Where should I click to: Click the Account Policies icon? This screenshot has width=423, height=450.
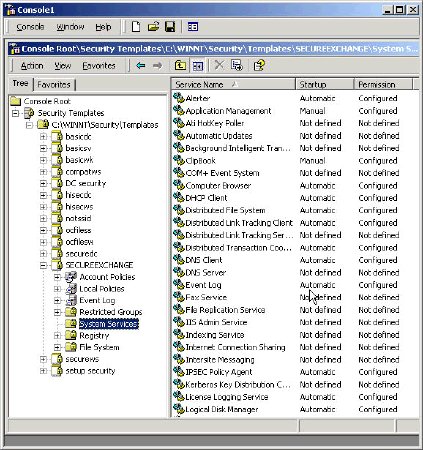(71, 277)
